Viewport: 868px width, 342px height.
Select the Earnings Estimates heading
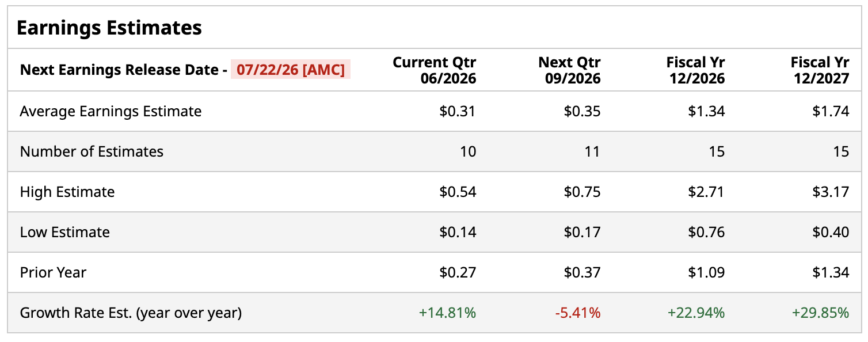[109, 27]
